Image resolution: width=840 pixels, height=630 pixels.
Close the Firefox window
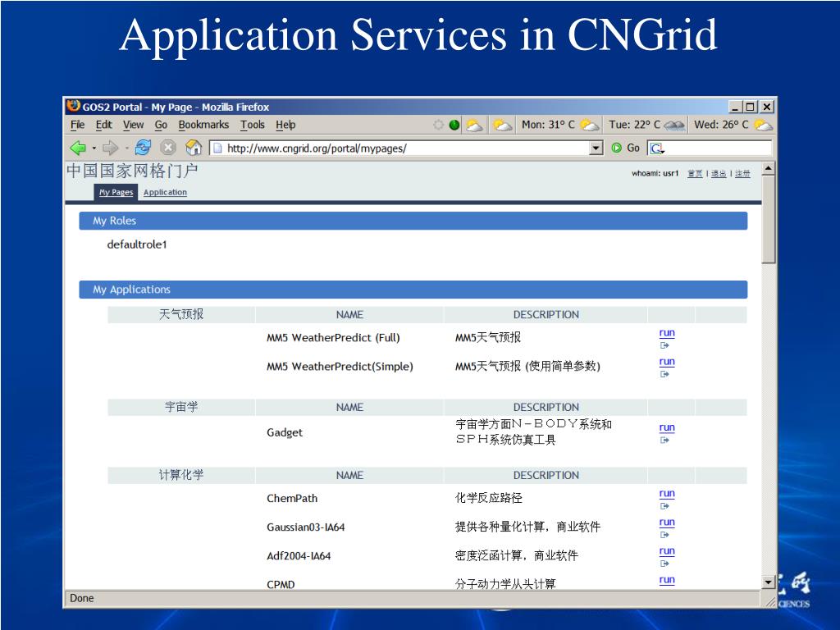pyautogui.click(x=767, y=107)
